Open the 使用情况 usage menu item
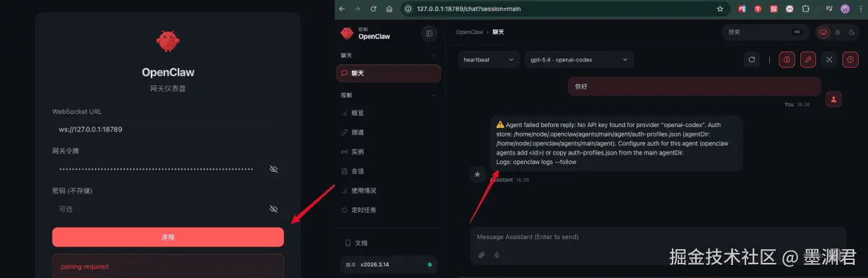This screenshot has height=278, width=868. coord(389,191)
